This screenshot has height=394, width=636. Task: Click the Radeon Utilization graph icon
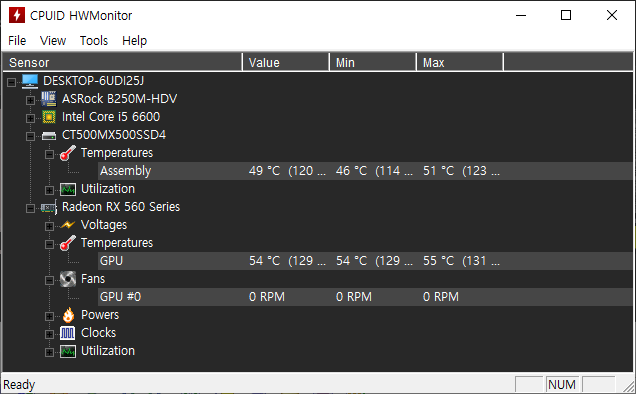68,351
